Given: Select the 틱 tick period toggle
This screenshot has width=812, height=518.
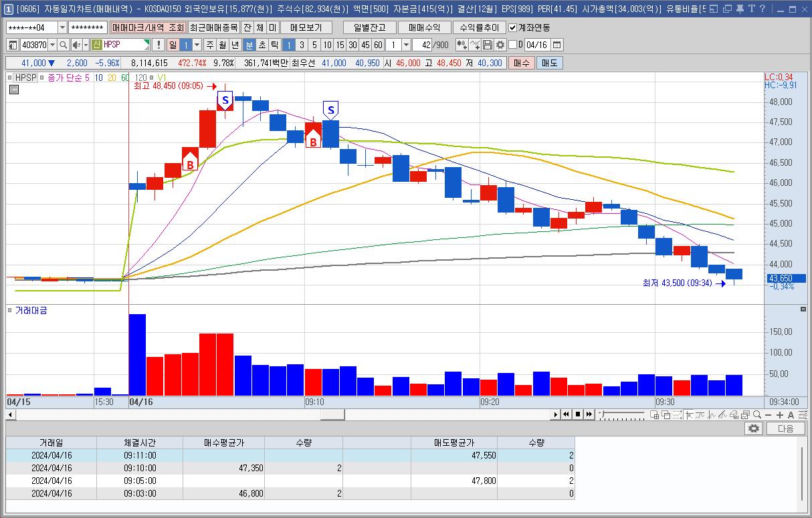Looking at the screenshot, I should [x=275, y=45].
